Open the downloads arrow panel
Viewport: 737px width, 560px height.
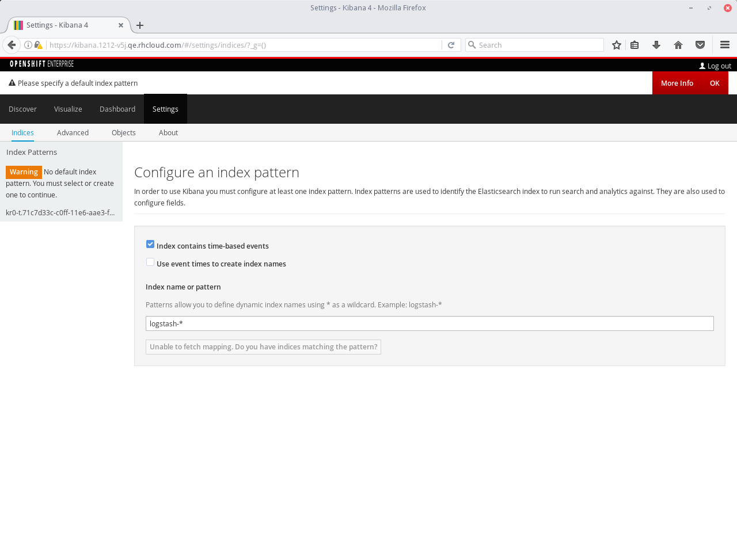click(656, 45)
